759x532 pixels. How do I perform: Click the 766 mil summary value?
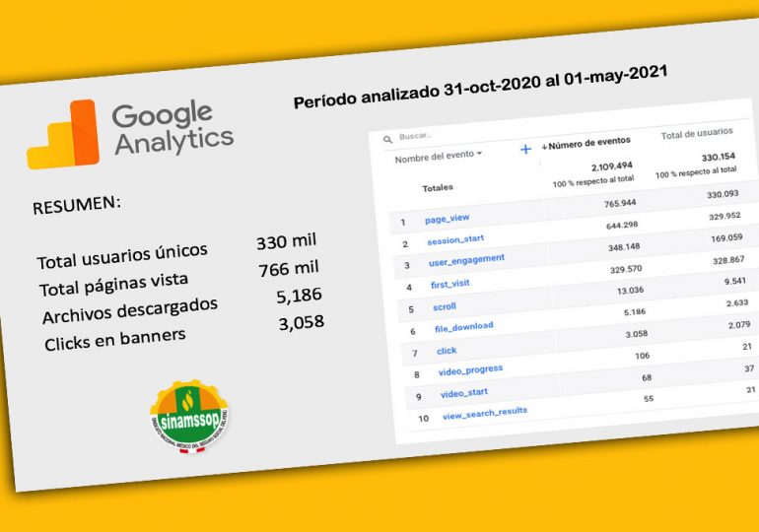coord(289,268)
